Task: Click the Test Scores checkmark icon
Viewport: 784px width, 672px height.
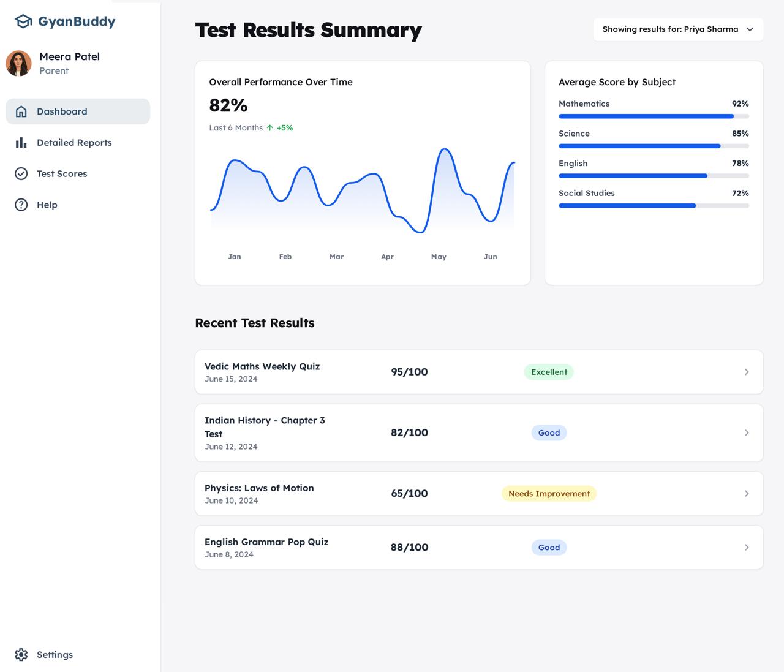Action: tap(21, 174)
